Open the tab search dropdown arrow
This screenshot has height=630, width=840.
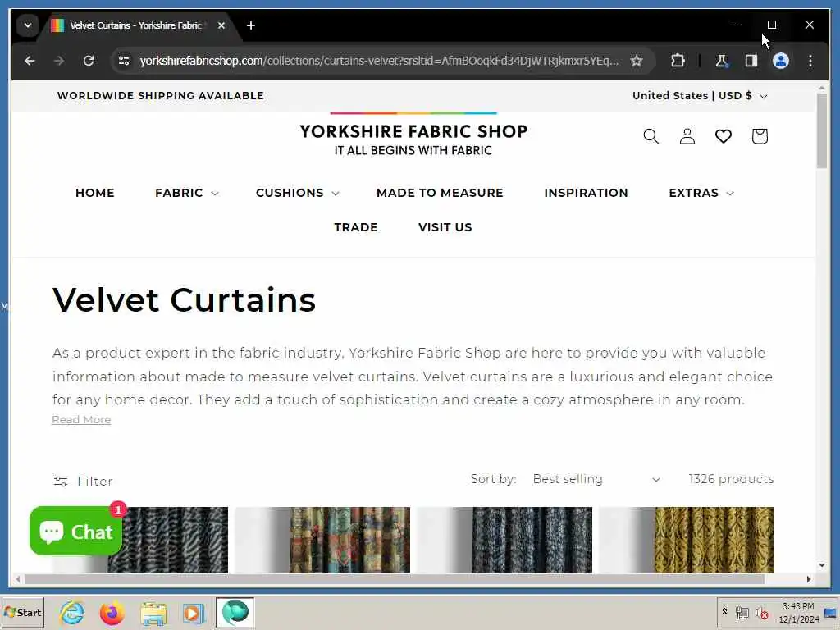coord(28,25)
